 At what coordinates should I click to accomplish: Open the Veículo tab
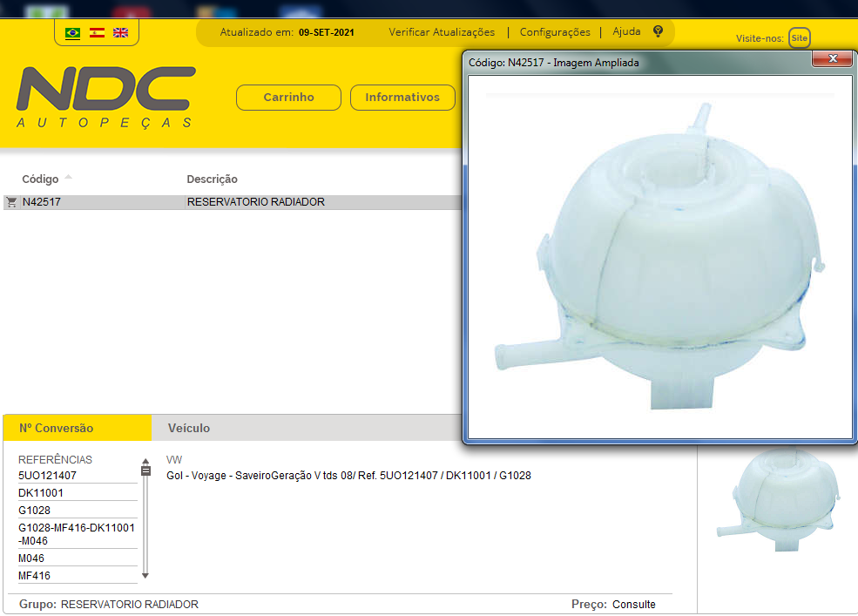[188, 428]
